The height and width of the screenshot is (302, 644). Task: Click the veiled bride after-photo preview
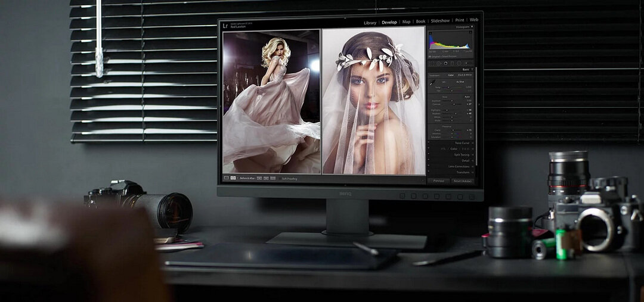click(373, 101)
